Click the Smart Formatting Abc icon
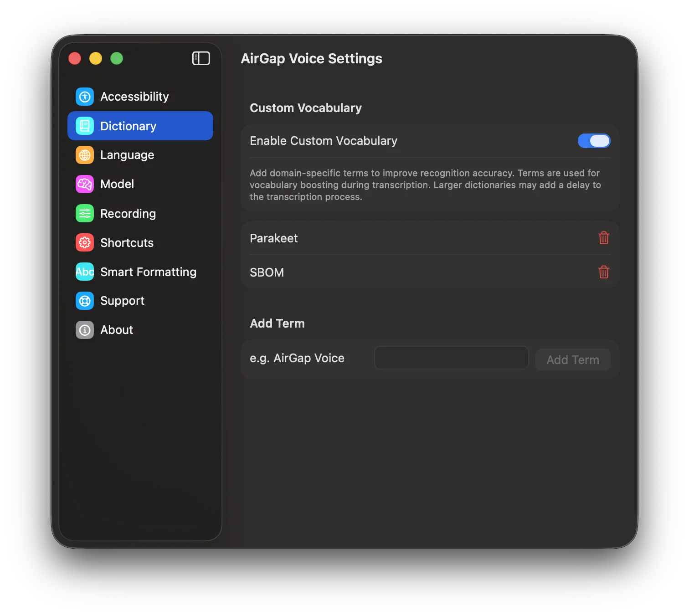This screenshot has height=616, width=689. 85,272
